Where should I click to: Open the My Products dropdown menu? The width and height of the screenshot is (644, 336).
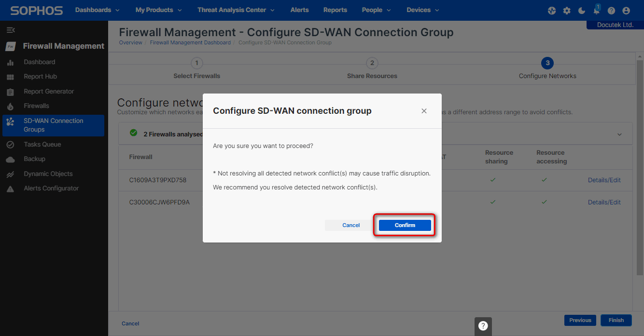(x=158, y=10)
